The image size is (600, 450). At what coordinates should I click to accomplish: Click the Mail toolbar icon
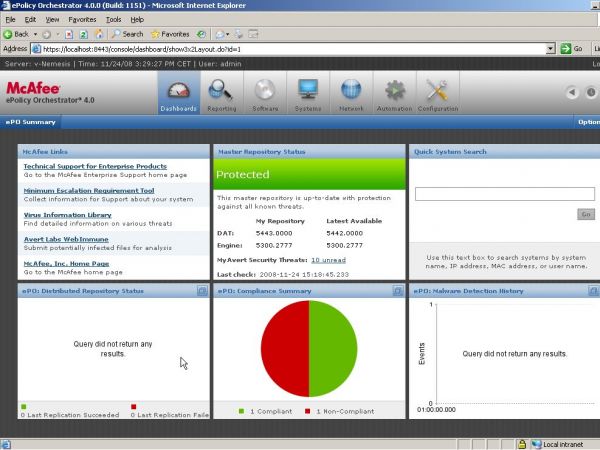click(220, 34)
